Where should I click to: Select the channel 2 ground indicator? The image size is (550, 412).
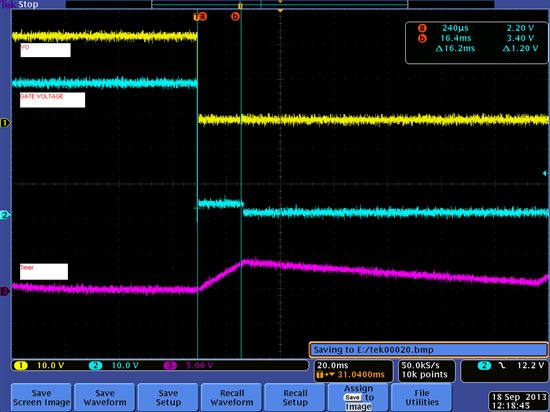[x=5, y=215]
